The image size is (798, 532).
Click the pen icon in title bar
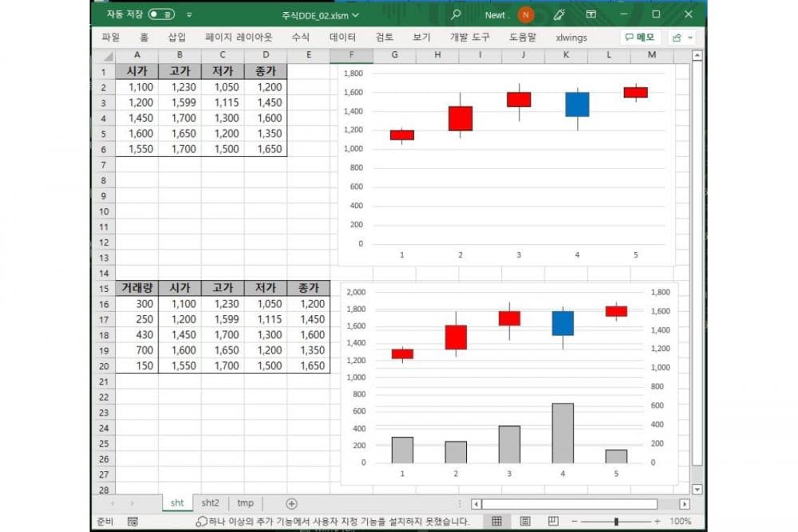[x=559, y=14]
